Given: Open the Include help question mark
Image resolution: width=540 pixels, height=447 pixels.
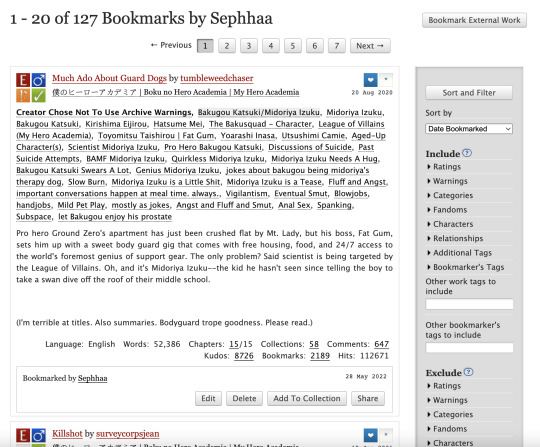Looking at the screenshot, I should coord(467,153).
